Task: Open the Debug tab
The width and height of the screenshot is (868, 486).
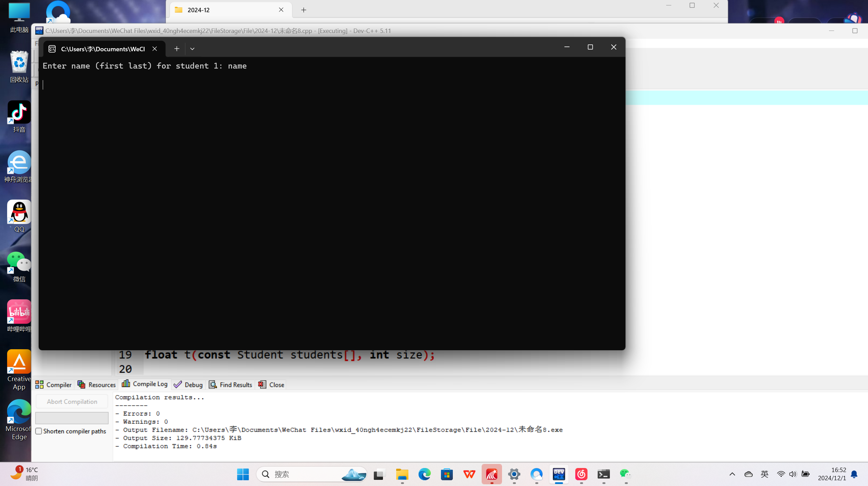Action: [188, 385]
